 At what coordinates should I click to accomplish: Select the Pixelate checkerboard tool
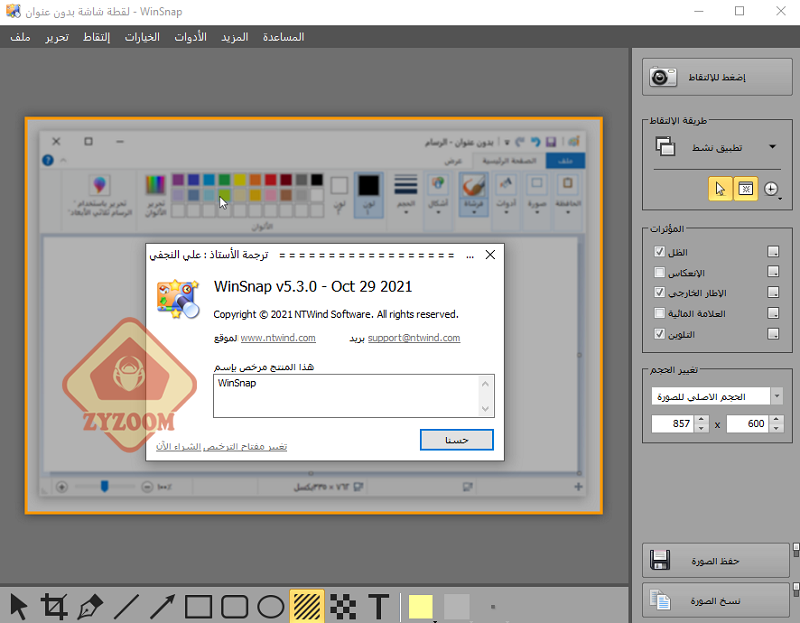tap(343, 607)
